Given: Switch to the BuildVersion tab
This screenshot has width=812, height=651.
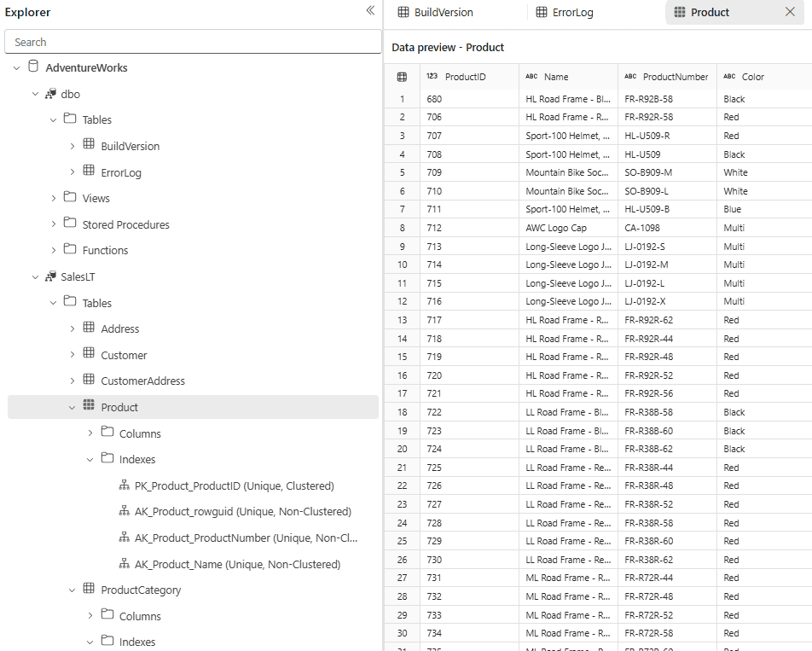Looking at the screenshot, I should pyautogui.click(x=436, y=13).
